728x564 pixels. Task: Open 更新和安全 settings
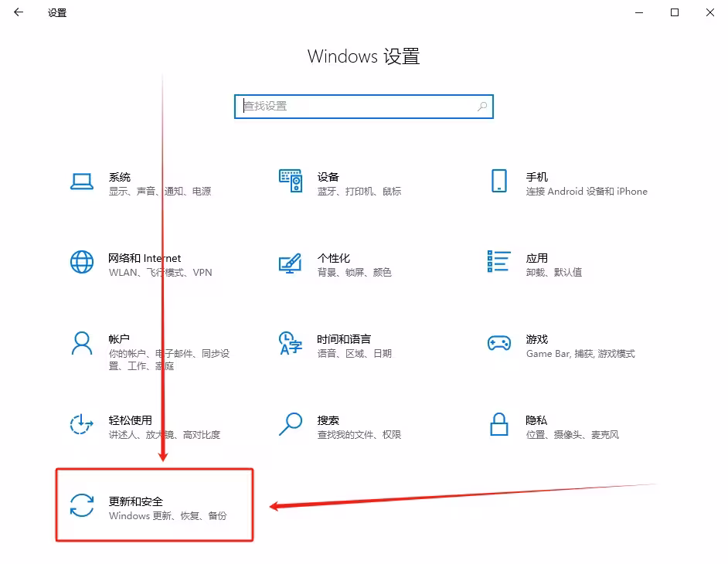tap(135, 501)
